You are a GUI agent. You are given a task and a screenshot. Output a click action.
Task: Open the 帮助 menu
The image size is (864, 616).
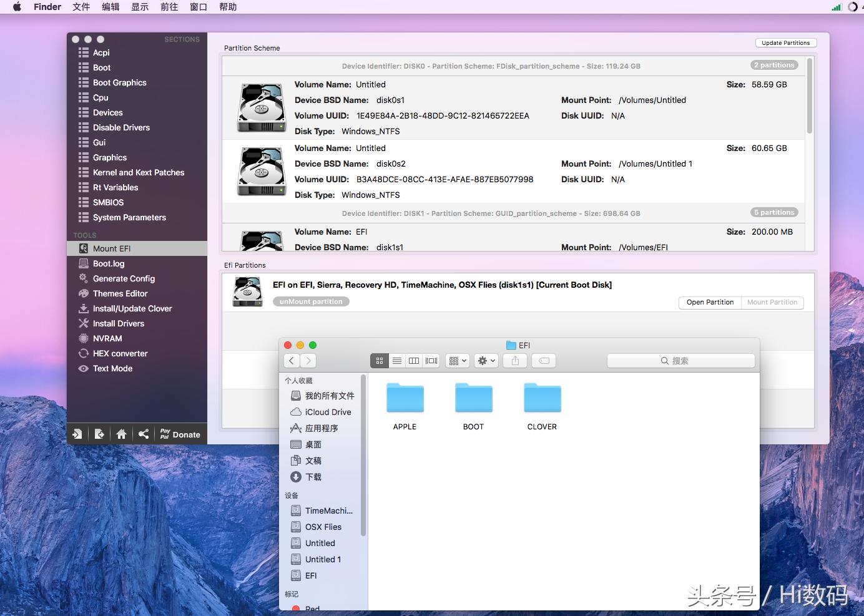[228, 7]
